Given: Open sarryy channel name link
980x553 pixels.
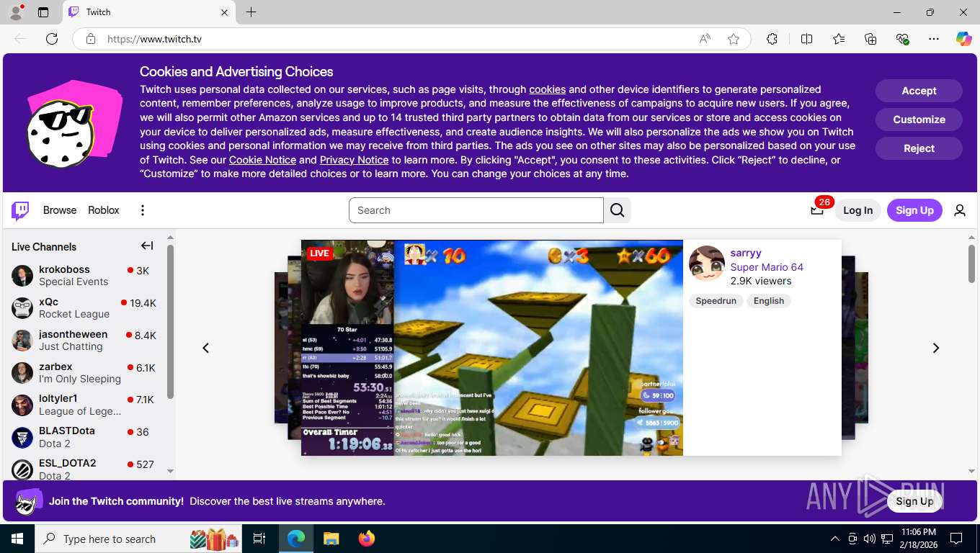Looking at the screenshot, I should pyautogui.click(x=746, y=253).
